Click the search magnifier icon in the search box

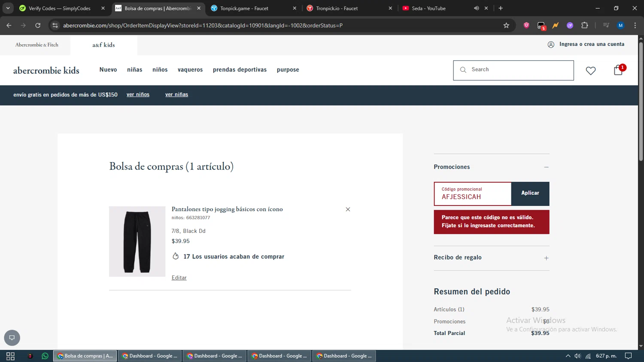[463, 70]
